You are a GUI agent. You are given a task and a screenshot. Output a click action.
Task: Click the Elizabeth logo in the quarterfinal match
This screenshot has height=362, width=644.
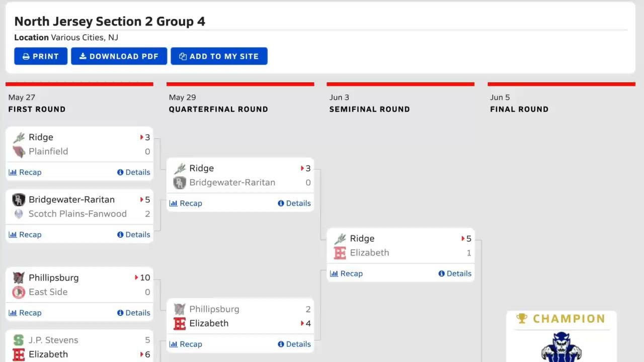(x=180, y=323)
